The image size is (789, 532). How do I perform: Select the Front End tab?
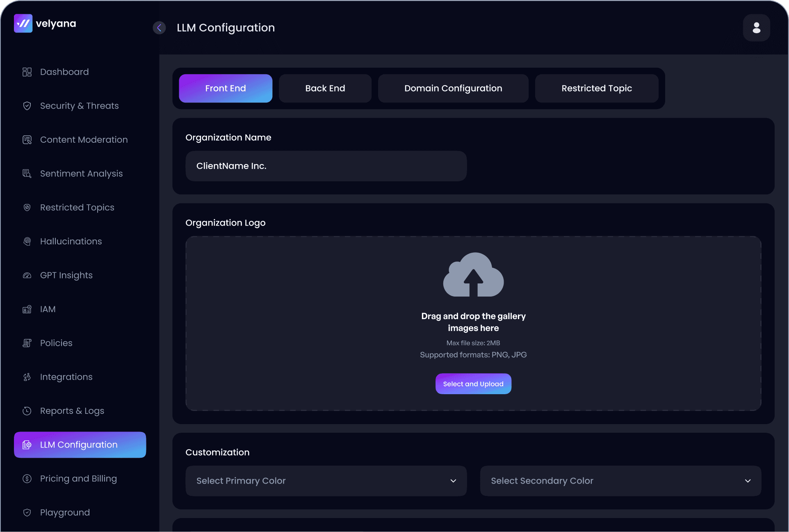coord(226,88)
